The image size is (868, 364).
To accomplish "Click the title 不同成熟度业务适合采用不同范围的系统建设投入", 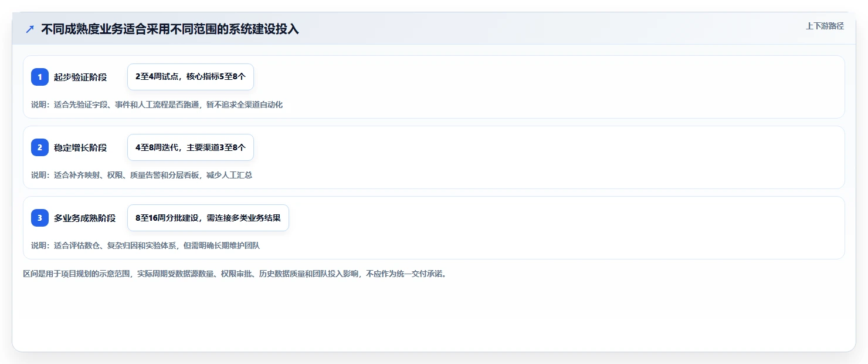I will [x=170, y=29].
